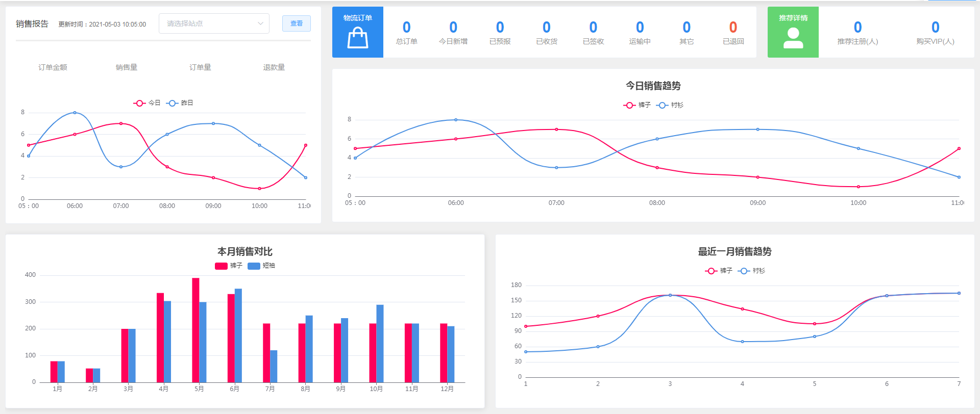980x414 pixels.
Task: Click the red 已退回 count
Action: (733, 27)
